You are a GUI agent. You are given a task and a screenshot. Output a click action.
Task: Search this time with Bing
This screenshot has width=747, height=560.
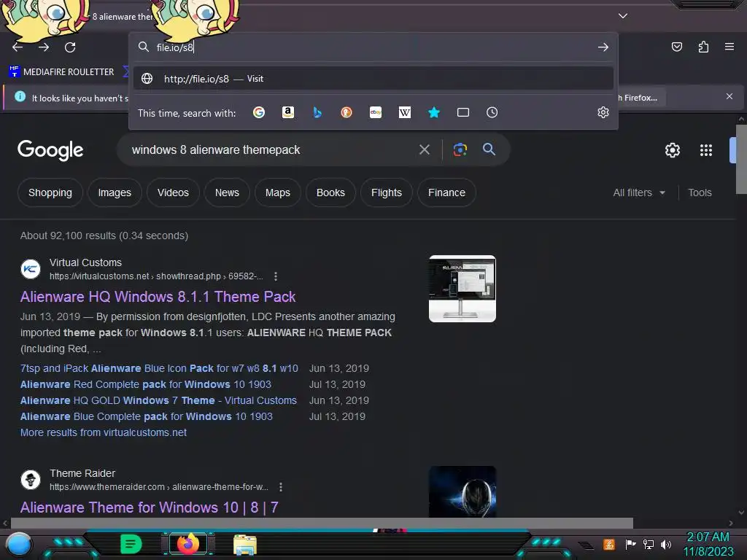pos(317,112)
